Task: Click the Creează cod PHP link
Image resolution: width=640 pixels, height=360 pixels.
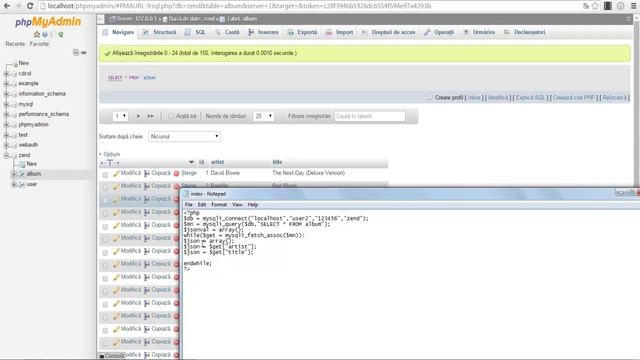Action: (x=573, y=98)
